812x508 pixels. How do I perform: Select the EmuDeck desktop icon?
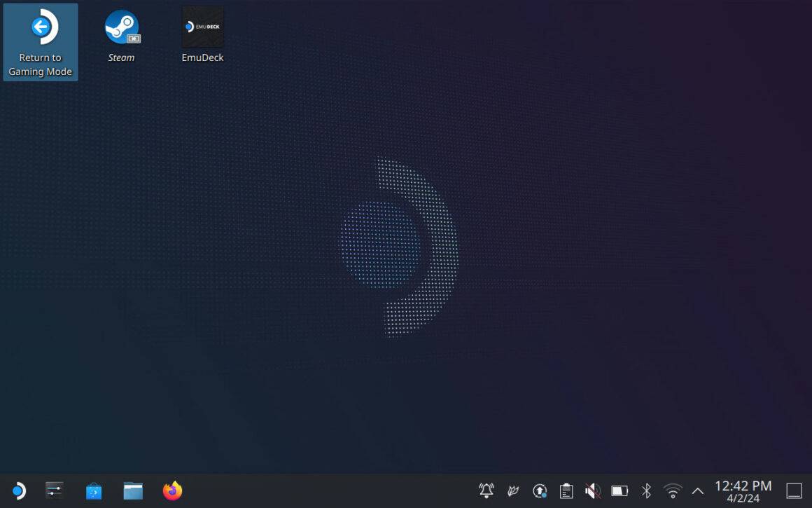click(x=202, y=35)
